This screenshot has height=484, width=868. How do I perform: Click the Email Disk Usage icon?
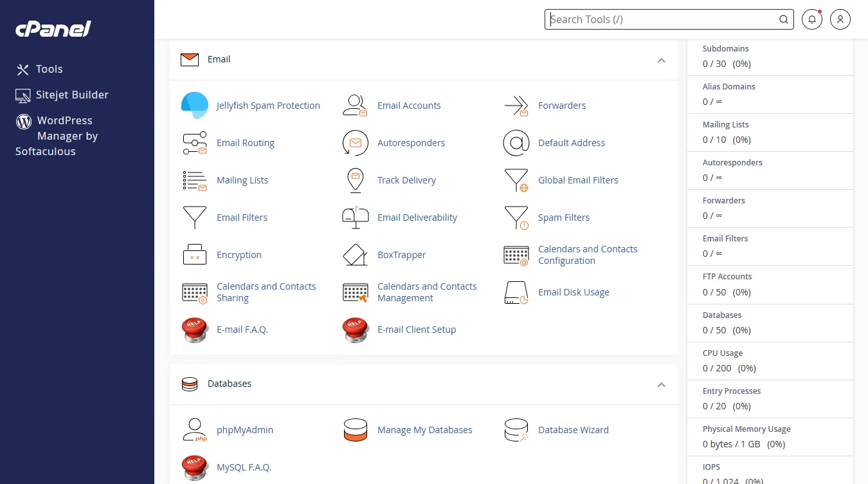(x=516, y=292)
